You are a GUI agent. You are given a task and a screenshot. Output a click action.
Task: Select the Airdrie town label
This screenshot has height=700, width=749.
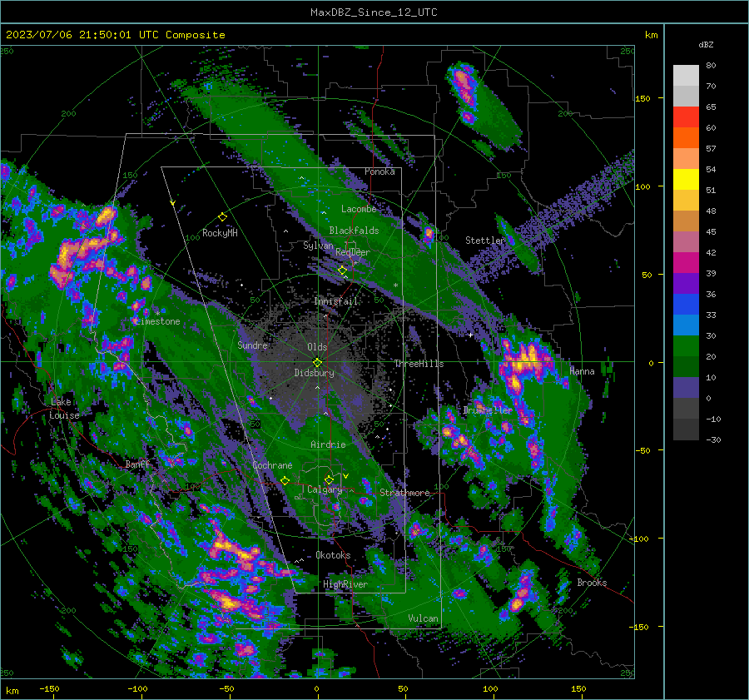pyautogui.click(x=328, y=444)
